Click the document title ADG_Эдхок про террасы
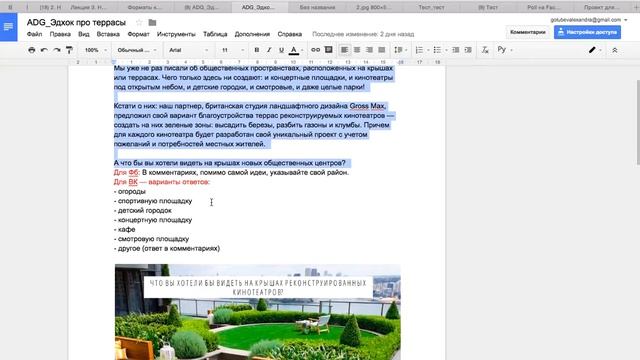This screenshot has width=640, height=360. click(x=76, y=22)
